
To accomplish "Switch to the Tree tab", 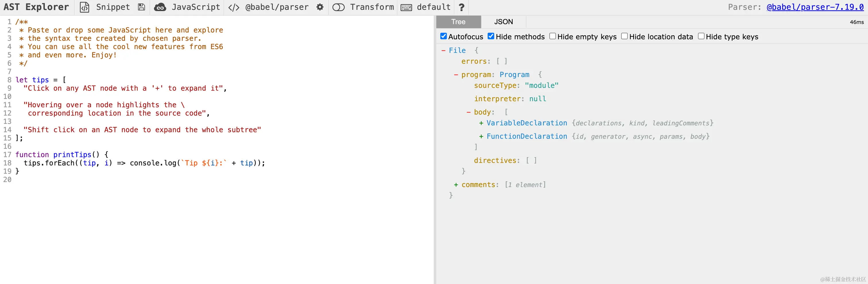I will pos(458,22).
